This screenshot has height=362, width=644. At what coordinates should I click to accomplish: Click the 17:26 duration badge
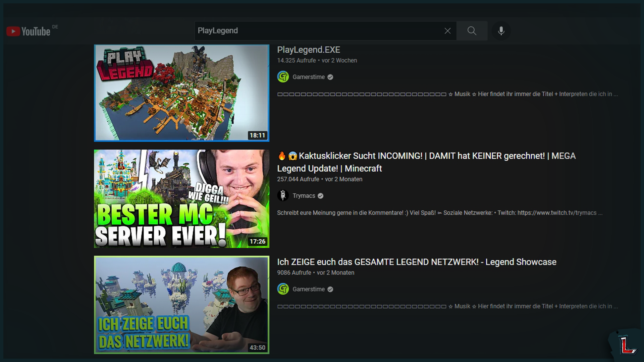pos(257,241)
